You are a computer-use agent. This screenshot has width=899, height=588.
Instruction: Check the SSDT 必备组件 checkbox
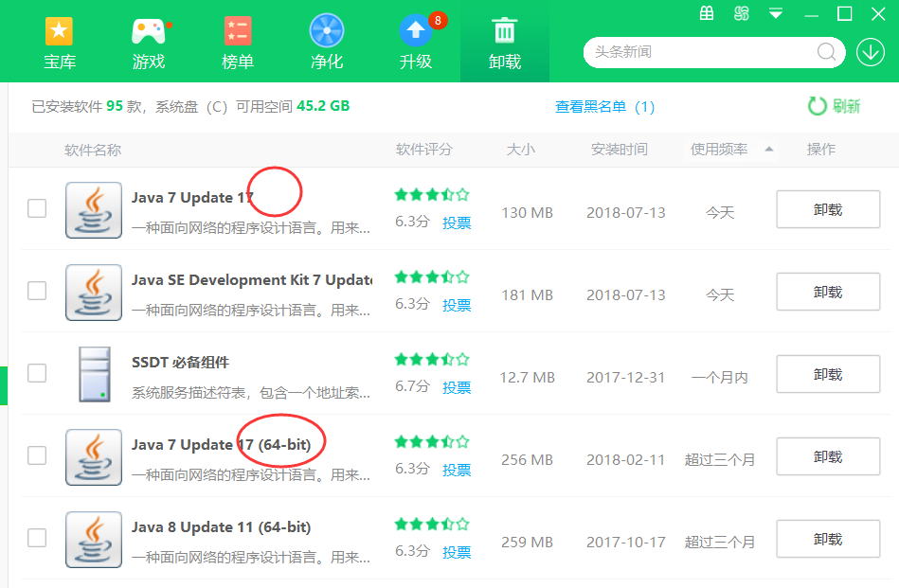(37, 373)
